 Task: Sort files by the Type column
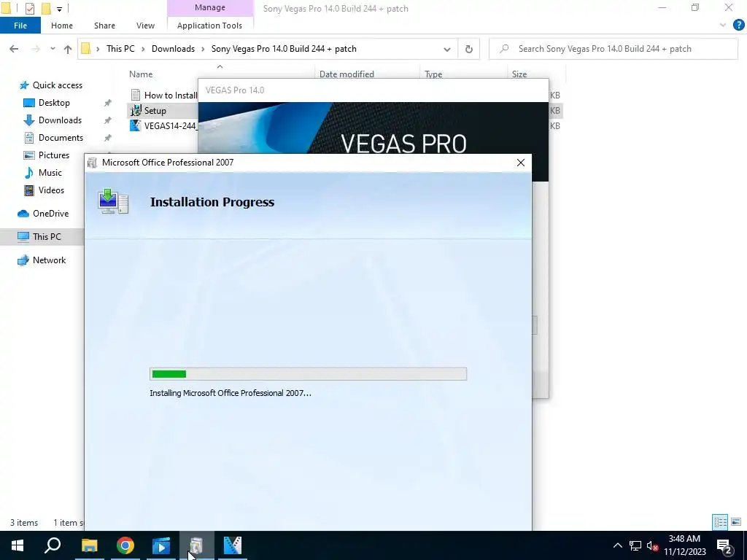433,74
